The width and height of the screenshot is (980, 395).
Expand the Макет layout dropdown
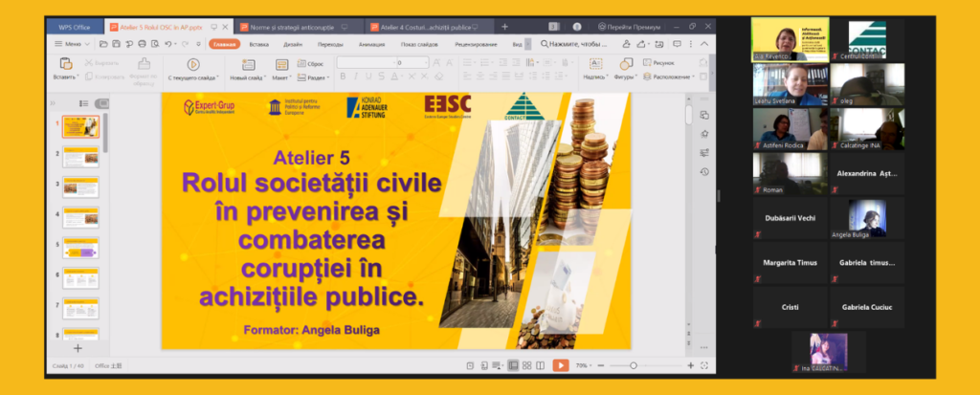point(282,77)
